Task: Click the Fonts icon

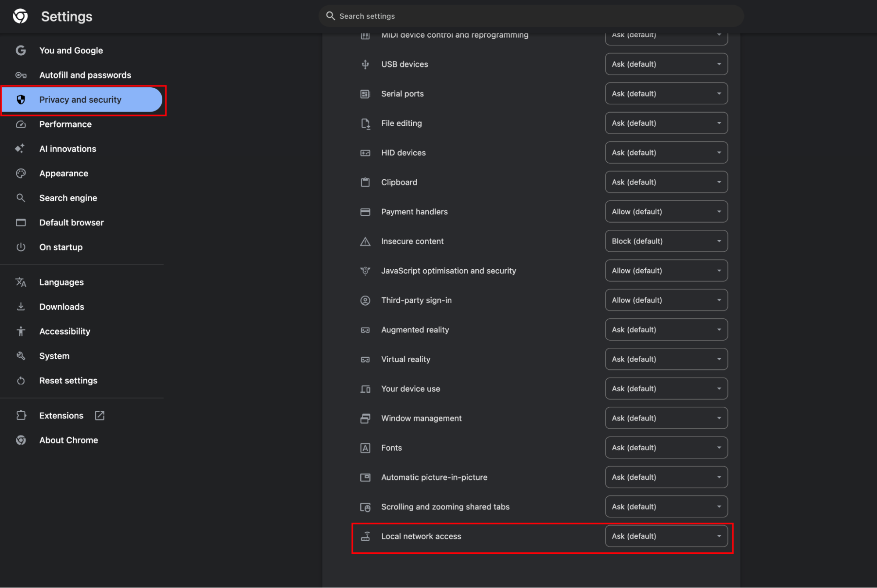Action: coord(365,448)
